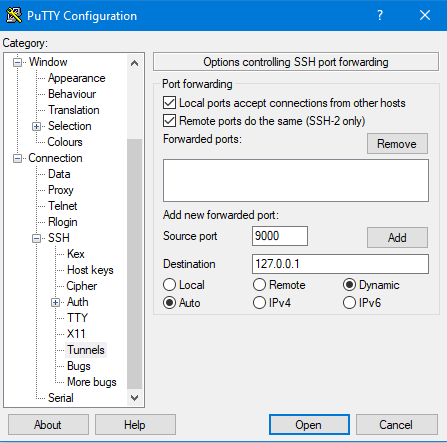Image resolution: width=447 pixels, height=443 pixels.
Task: Click the Open button
Action: point(309,425)
